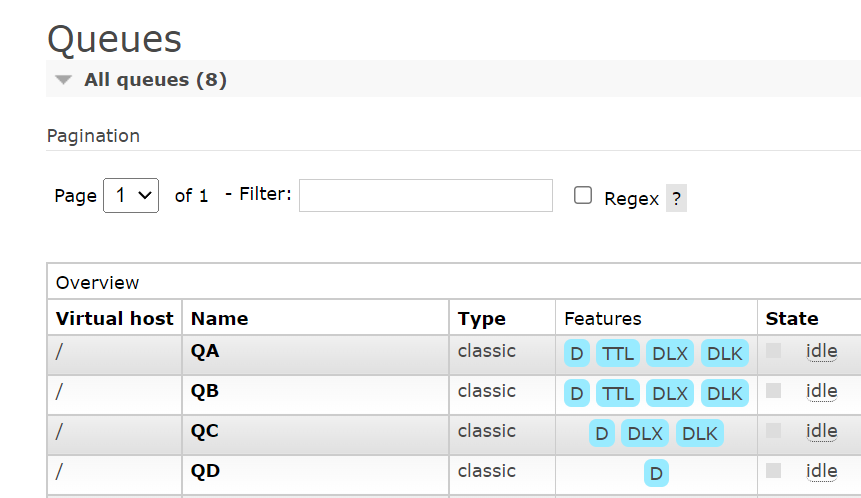Open queue QA details

coord(205,351)
